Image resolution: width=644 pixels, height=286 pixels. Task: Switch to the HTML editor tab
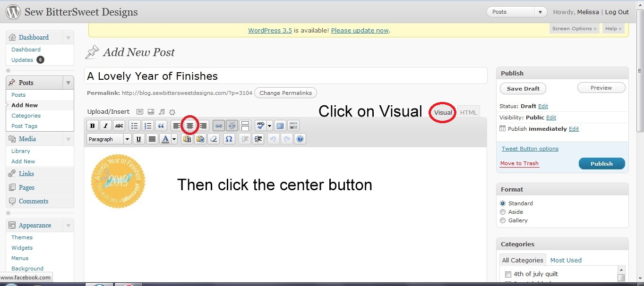(x=468, y=112)
